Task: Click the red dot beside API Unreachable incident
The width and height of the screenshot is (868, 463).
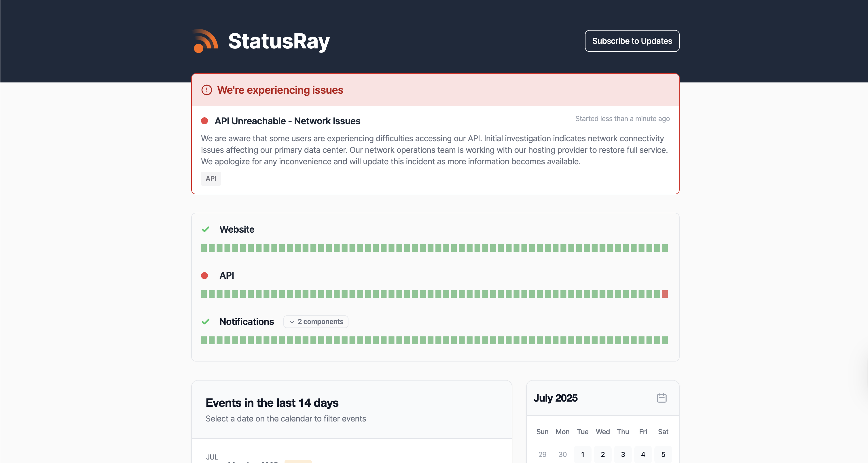Action: (x=204, y=121)
